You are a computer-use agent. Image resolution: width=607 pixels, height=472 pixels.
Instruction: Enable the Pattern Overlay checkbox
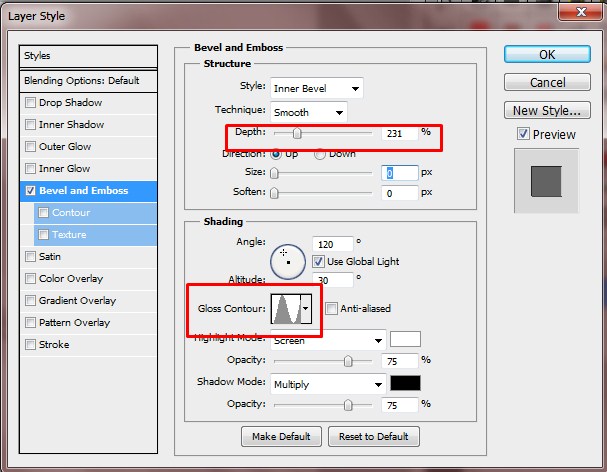(x=30, y=323)
